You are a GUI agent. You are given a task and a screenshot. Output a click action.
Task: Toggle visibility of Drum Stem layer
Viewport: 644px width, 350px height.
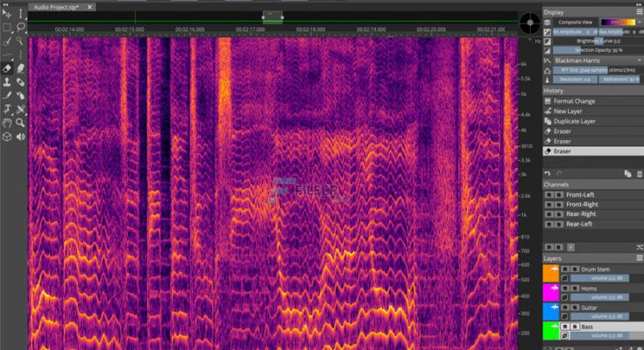pyautogui.click(x=565, y=269)
